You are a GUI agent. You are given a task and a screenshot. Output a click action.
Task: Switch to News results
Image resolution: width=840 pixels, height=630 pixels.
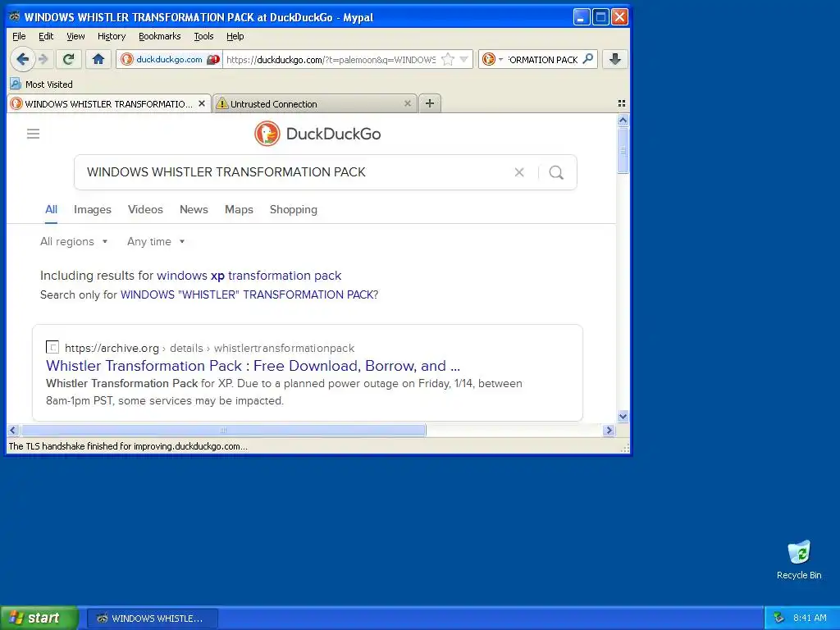point(194,209)
